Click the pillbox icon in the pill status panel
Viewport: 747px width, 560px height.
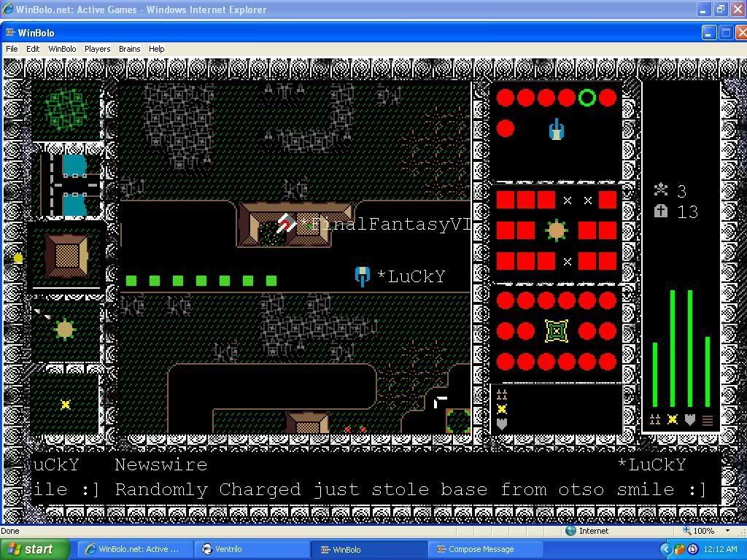(556, 230)
